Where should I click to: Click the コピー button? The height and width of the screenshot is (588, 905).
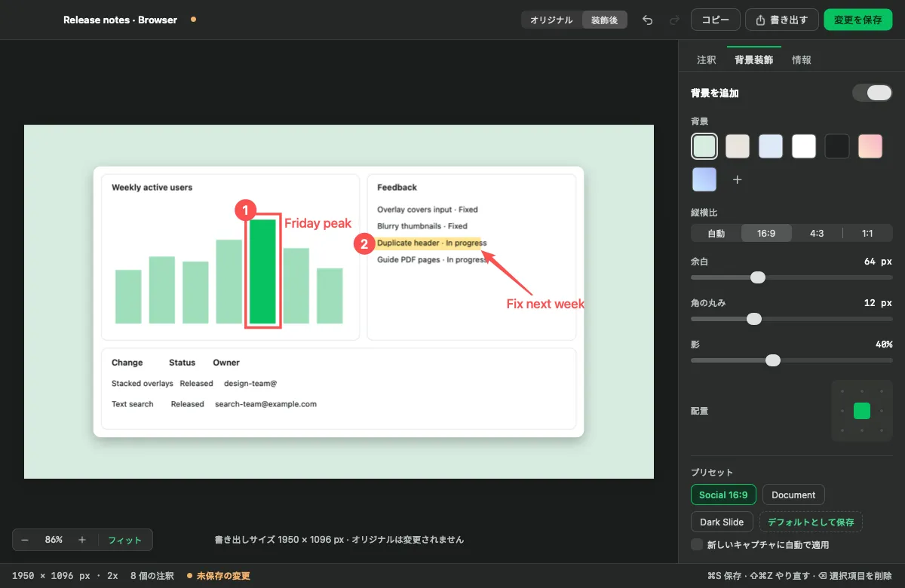(716, 20)
